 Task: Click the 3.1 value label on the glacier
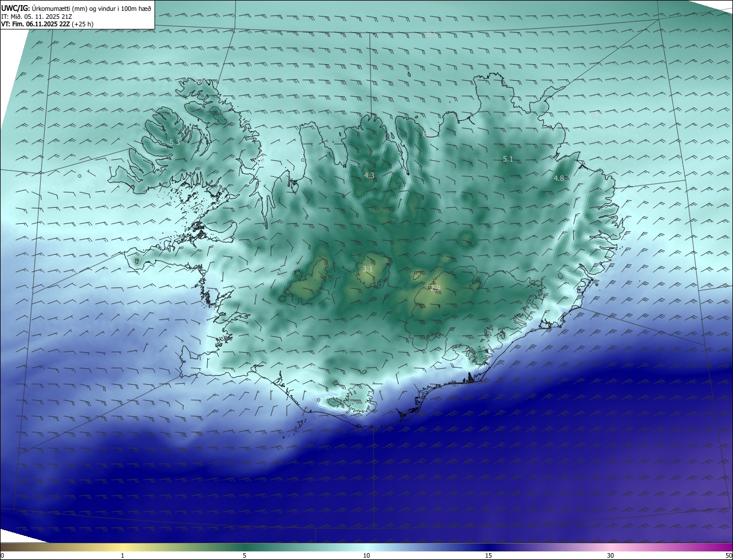click(368, 269)
